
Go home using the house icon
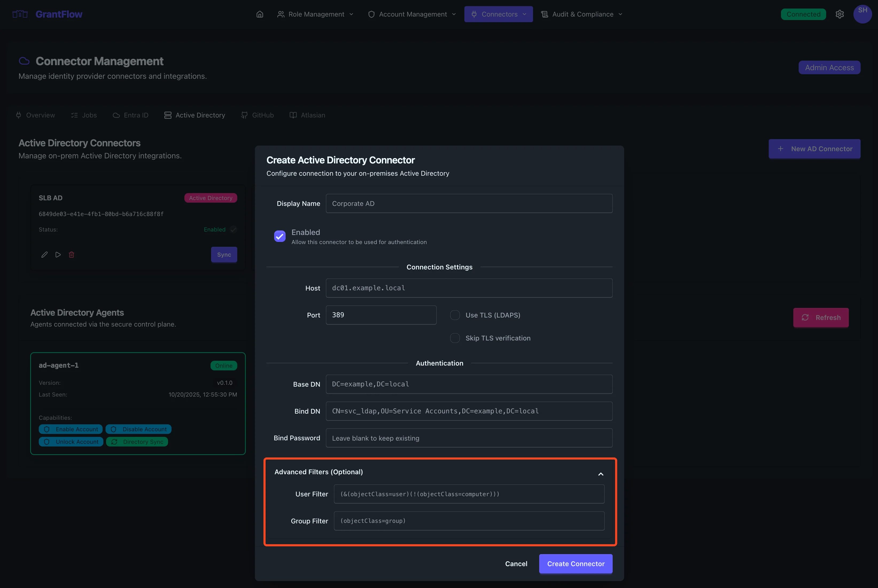(259, 14)
